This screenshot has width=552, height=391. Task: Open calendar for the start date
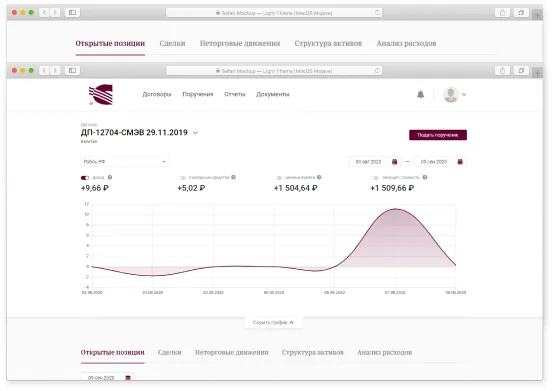click(394, 162)
